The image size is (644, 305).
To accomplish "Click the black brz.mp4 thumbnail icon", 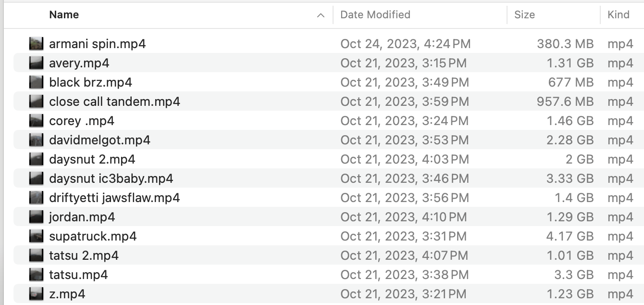I will [36, 82].
